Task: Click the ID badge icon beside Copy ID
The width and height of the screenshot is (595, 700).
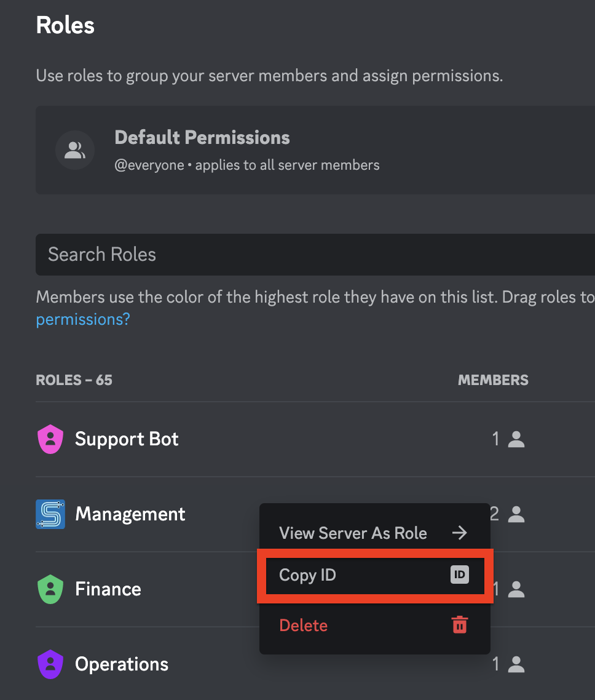Action: (x=460, y=575)
